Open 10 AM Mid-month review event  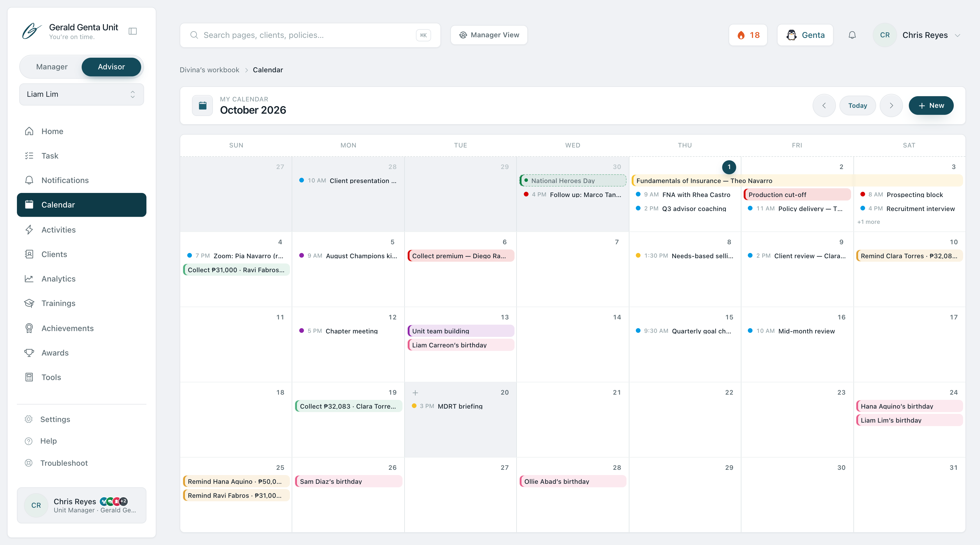pyautogui.click(x=797, y=331)
